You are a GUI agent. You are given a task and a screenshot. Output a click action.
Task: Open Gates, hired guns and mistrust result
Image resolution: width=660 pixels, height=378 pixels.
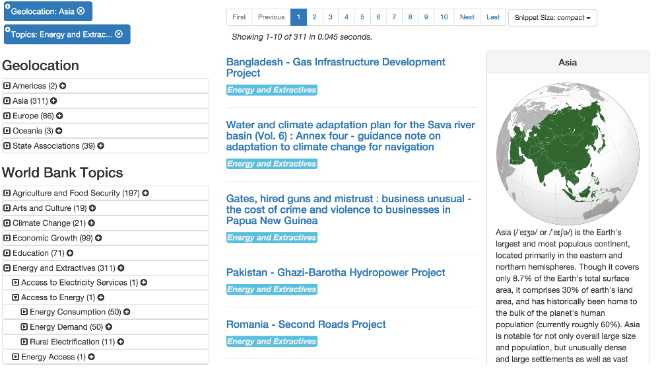point(349,210)
